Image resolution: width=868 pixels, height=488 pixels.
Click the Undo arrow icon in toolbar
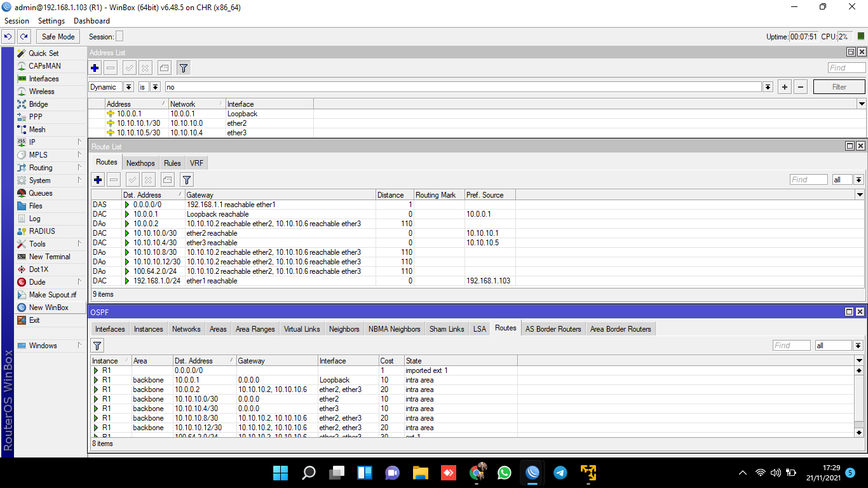coord(8,37)
